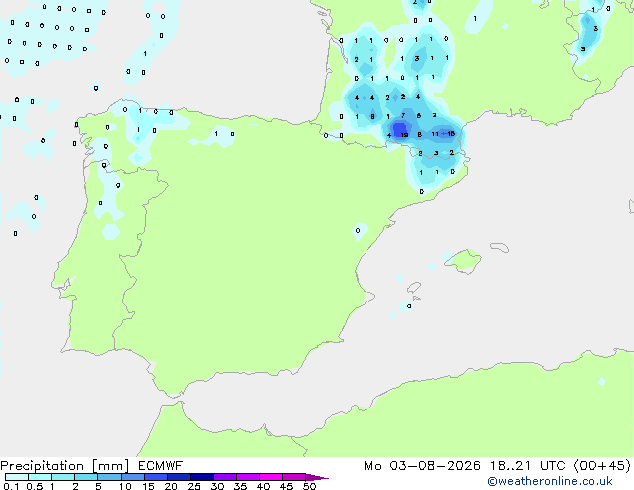Click the map value 7
Viewport: 634px width, 490px height.
pyautogui.click(x=403, y=115)
